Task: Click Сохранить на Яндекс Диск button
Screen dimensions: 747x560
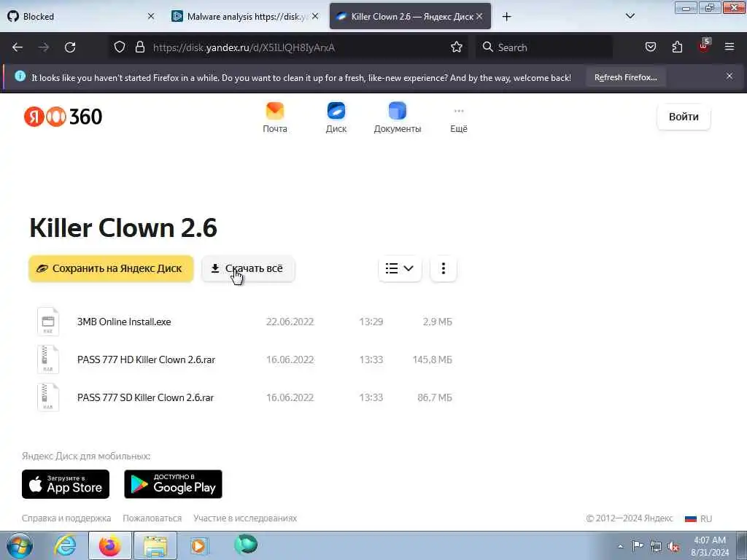Action: click(x=111, y=268)
